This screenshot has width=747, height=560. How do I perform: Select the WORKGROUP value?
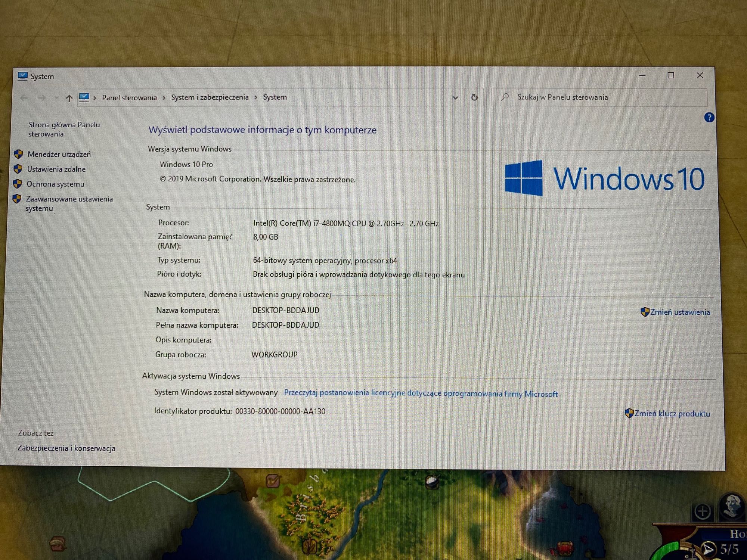[275, 355]
